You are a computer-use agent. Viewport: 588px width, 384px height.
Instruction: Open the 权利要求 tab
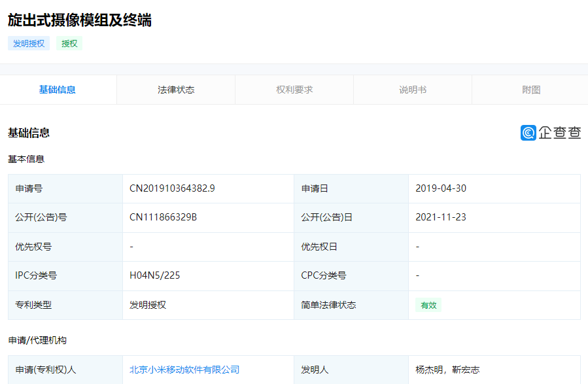pos(293,90)
